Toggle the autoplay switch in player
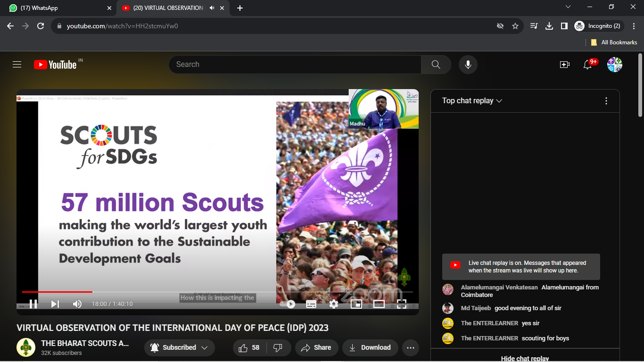The image size is (644, 362). pos(289,304)
